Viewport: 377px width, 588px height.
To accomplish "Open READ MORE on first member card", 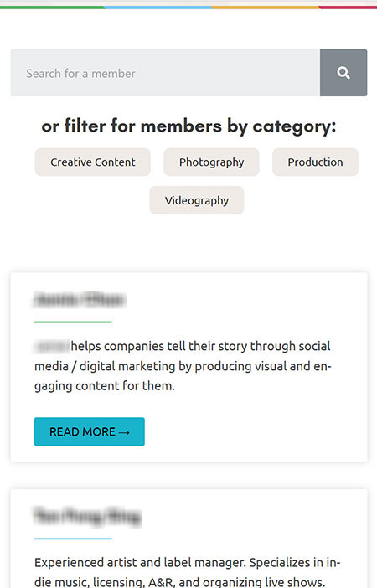I will [90, 431].
